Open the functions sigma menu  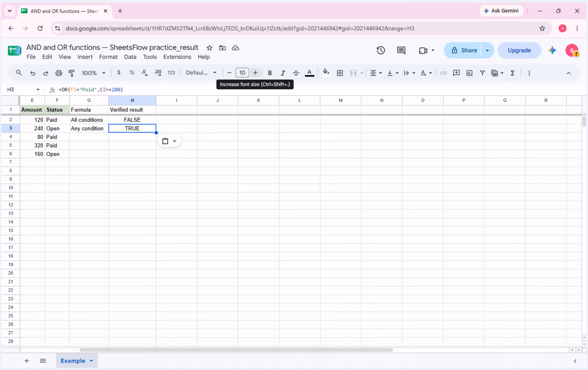coord(513,73)
